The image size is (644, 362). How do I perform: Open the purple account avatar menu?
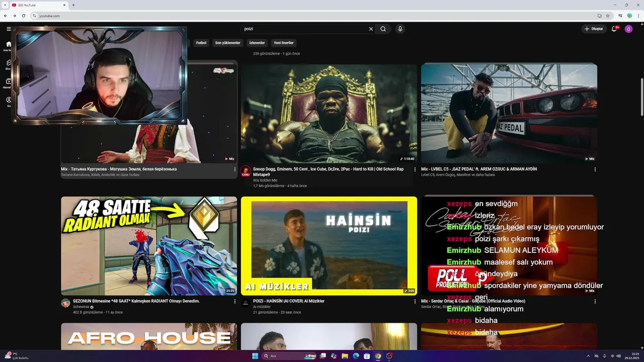[x=628, y=29]
